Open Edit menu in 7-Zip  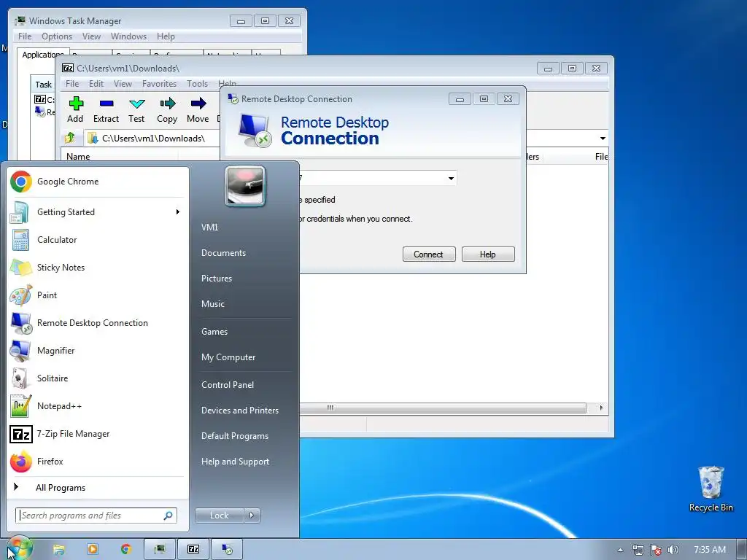point(96,84)
